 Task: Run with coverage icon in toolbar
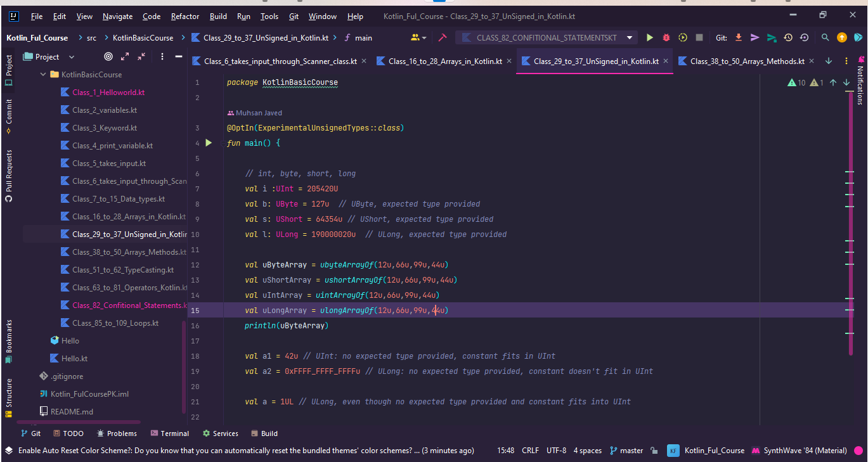click(x=683, y=38)
